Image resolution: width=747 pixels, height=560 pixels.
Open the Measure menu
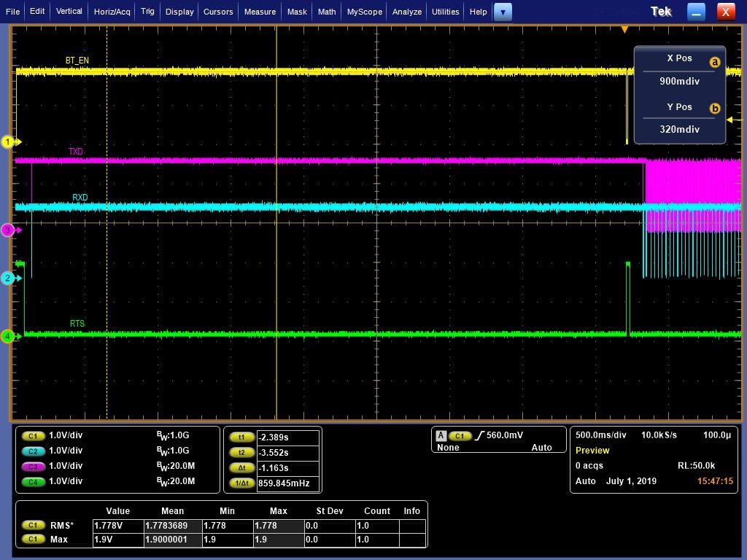tap(260, 12)
